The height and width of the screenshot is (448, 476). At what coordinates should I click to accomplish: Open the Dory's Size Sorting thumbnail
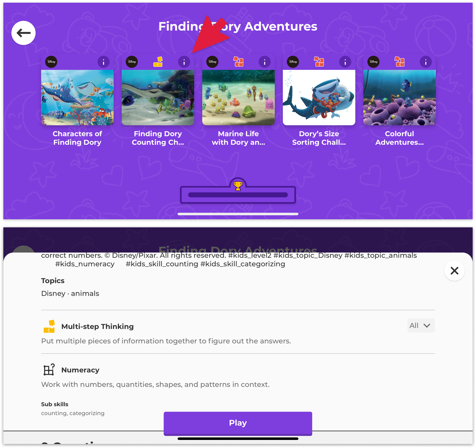(x=319, y=97)
